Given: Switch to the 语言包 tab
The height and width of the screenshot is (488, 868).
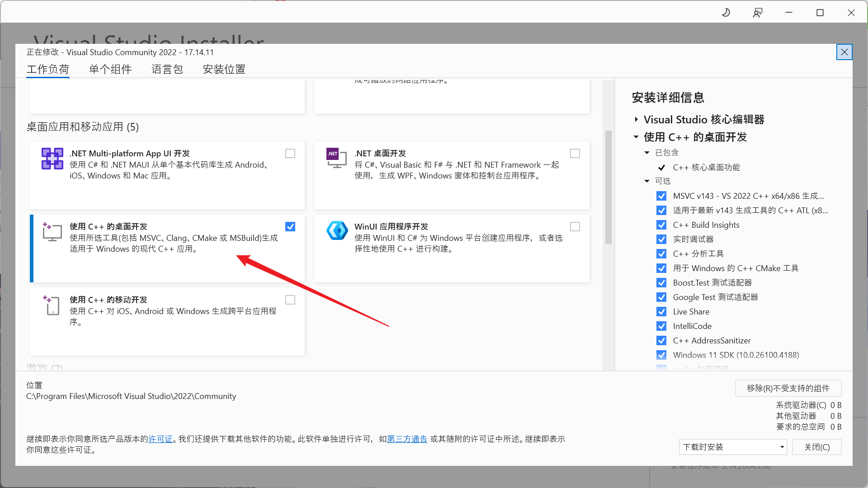Looking at the screenshot, I should [167, 69].
